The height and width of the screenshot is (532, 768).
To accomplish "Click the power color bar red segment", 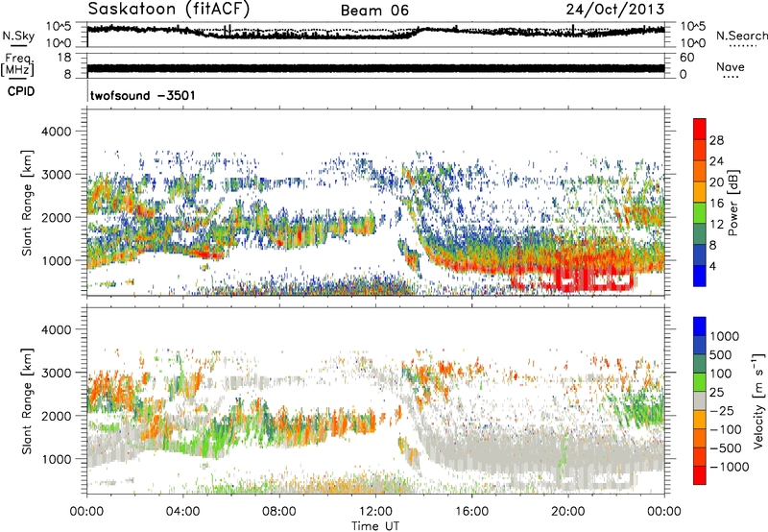I will click(x=700, y=129).
